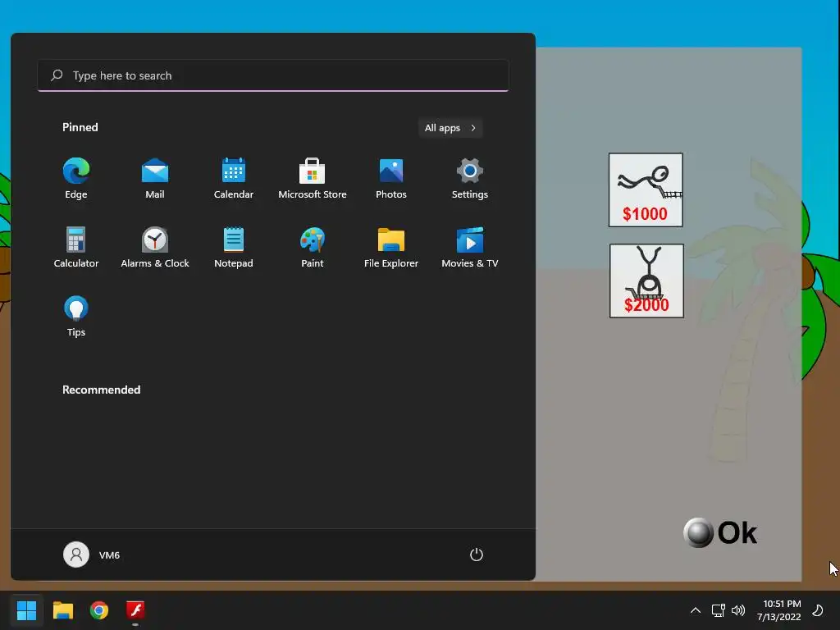840x630 pixels.
Task: Select the $2000 stunt card
Action: point(646,281)
